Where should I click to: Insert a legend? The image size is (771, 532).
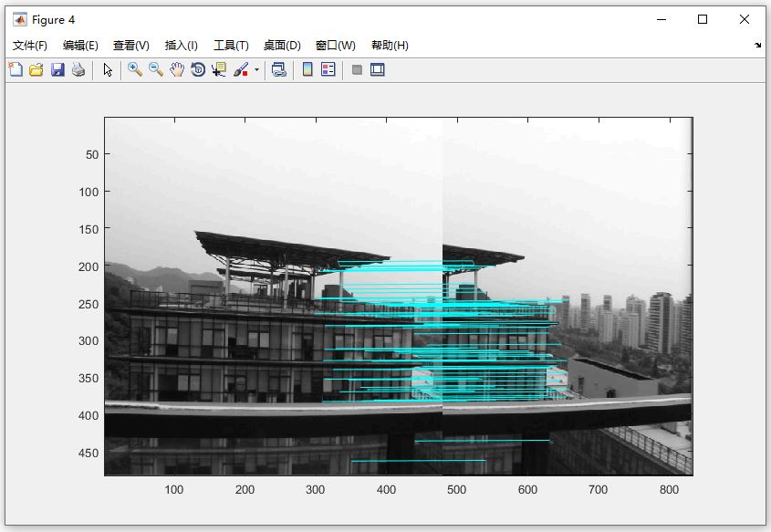(x=328, y=70)
